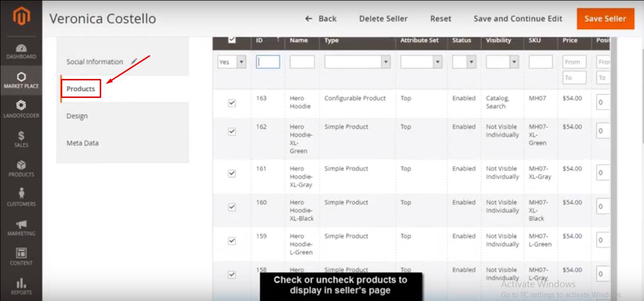Open the Landofcoder menu
644x301 pixels.
pos(21,109)
